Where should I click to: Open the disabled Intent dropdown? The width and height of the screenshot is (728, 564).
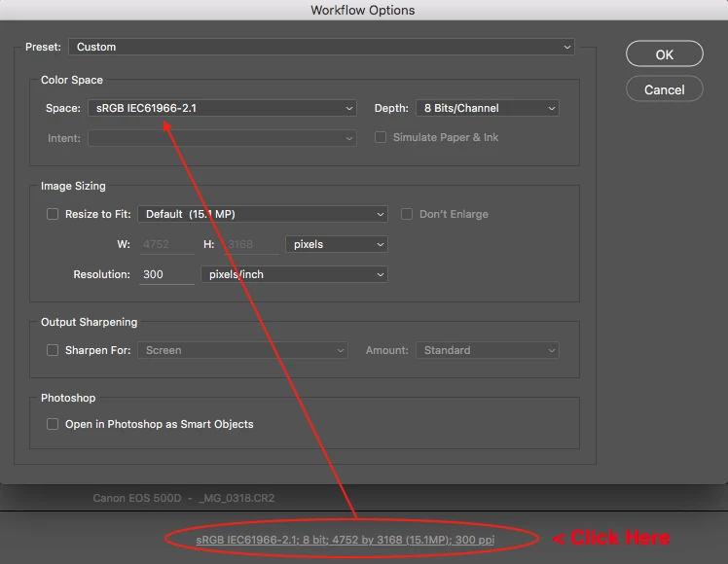coord(222,138)
